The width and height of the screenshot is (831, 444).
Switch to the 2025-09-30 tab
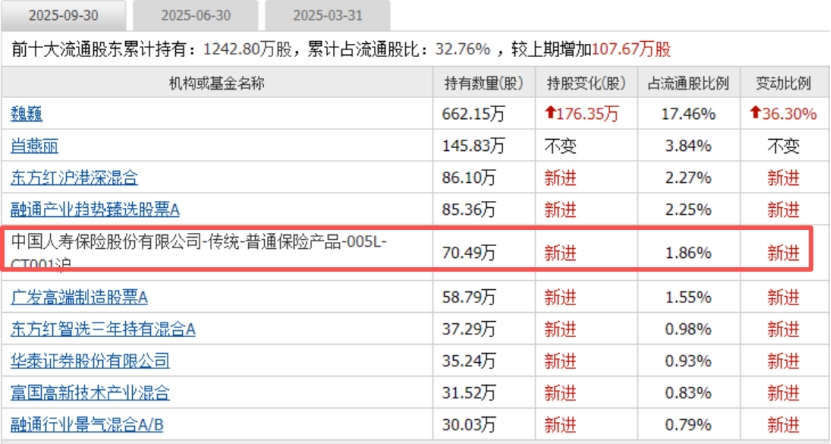click(64, 15)
